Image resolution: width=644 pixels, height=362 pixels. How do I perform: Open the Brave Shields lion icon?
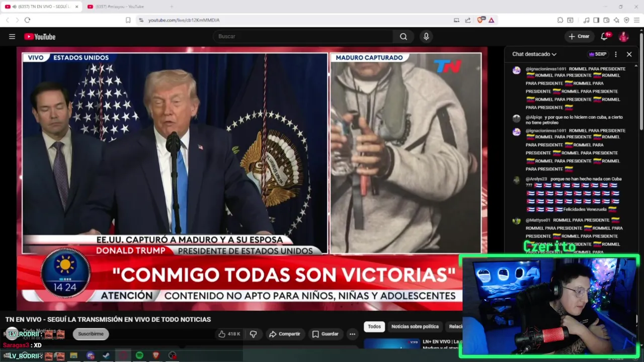click(480, 20)
